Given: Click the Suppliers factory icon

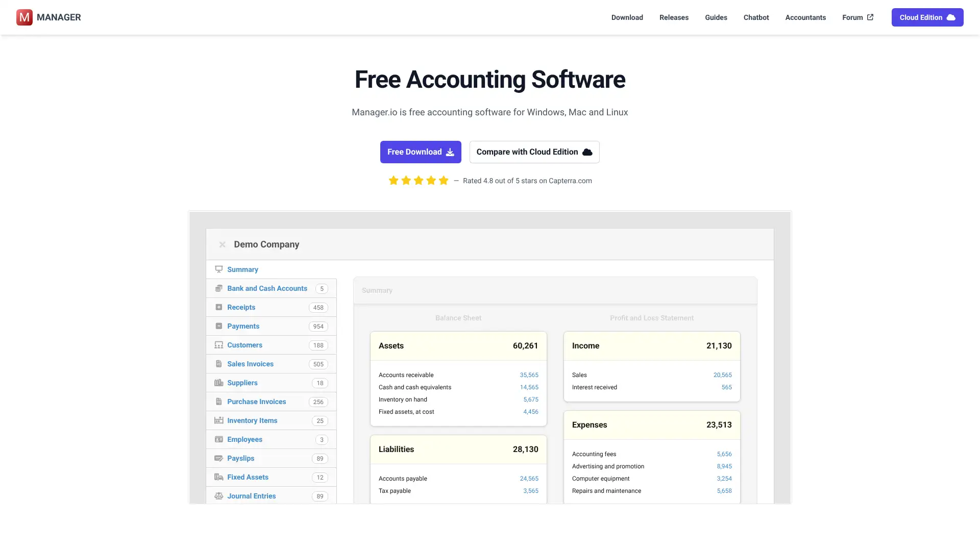Looking at the screenshot, I should coord(218,383).
